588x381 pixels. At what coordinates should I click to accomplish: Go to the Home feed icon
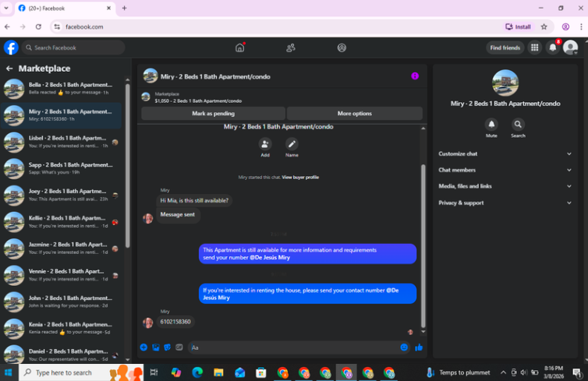pos(239,48)
